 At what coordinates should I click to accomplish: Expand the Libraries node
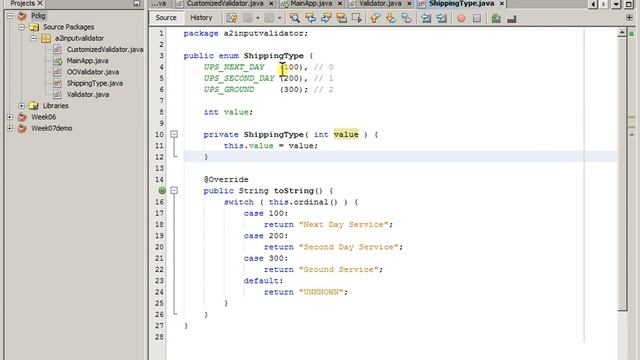[x=22, y=106]
